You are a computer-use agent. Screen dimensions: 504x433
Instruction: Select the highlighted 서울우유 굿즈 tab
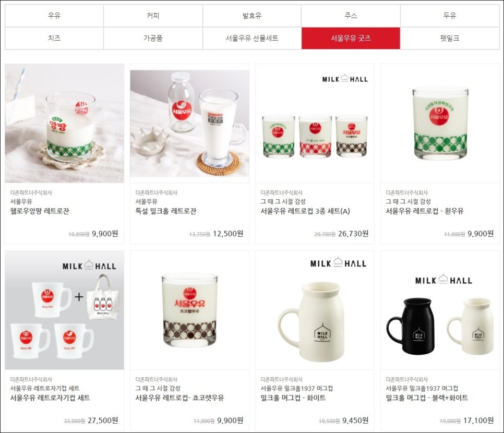point(351,38)
